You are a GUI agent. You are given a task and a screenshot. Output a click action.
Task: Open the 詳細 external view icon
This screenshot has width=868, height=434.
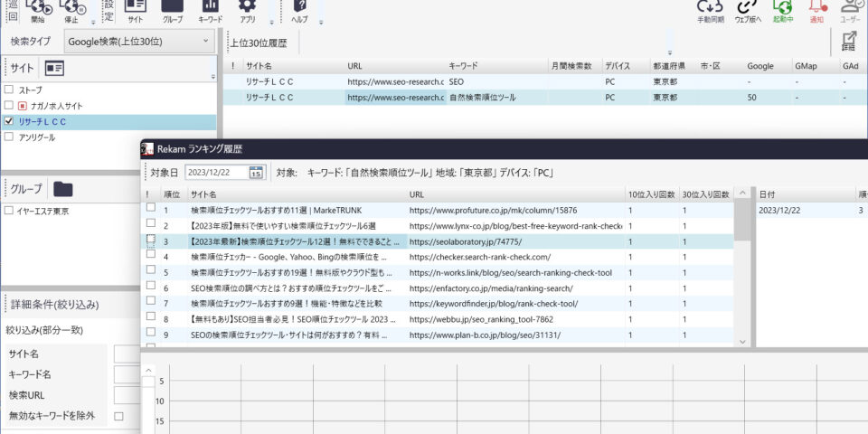(x=848, y=41)
